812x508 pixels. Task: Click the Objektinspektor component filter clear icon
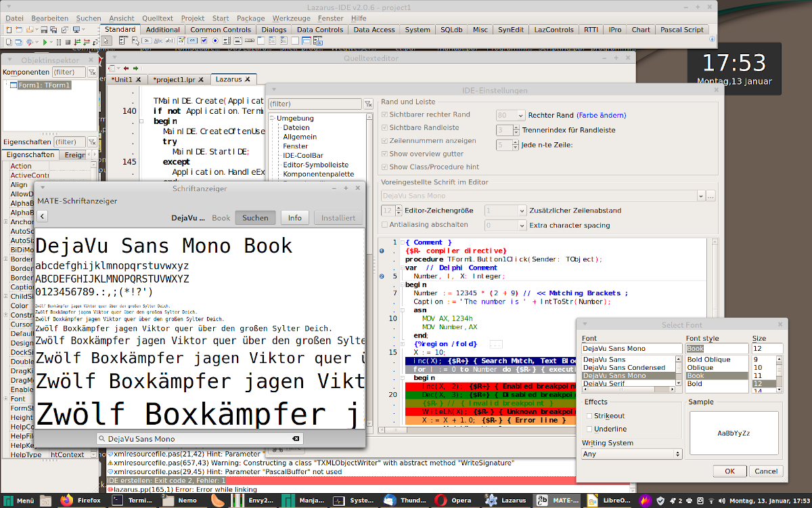coord(92,72)
